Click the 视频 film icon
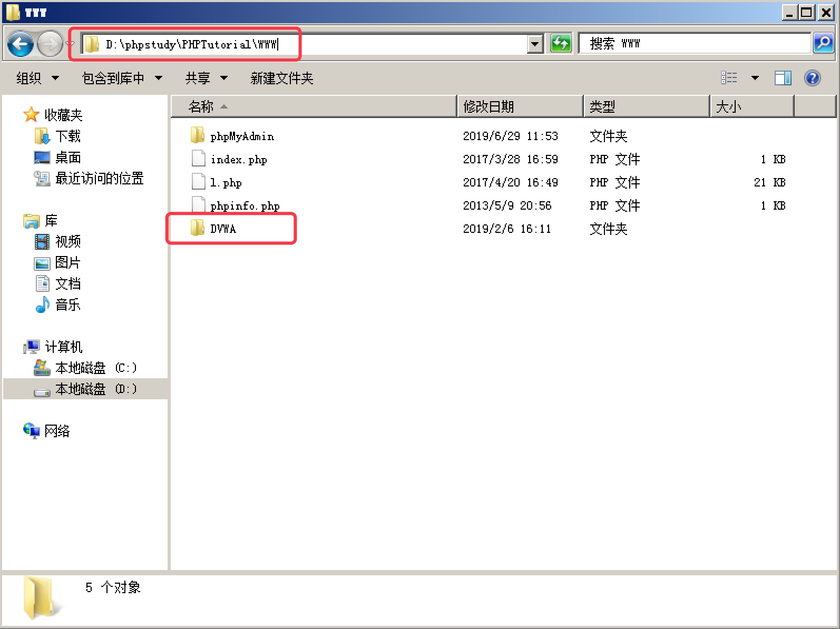840x629 pixels. tap(42, 242)
